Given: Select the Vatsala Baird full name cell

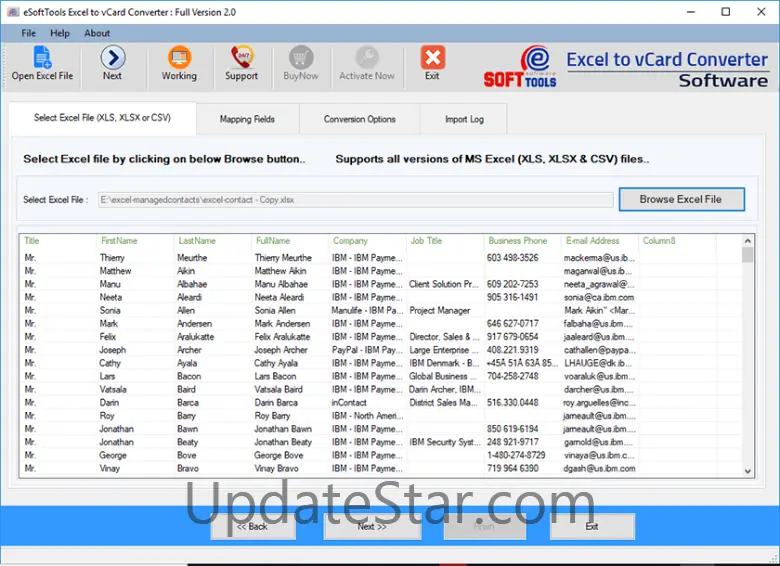Looking at the screenshot, I should click(279, 389).
